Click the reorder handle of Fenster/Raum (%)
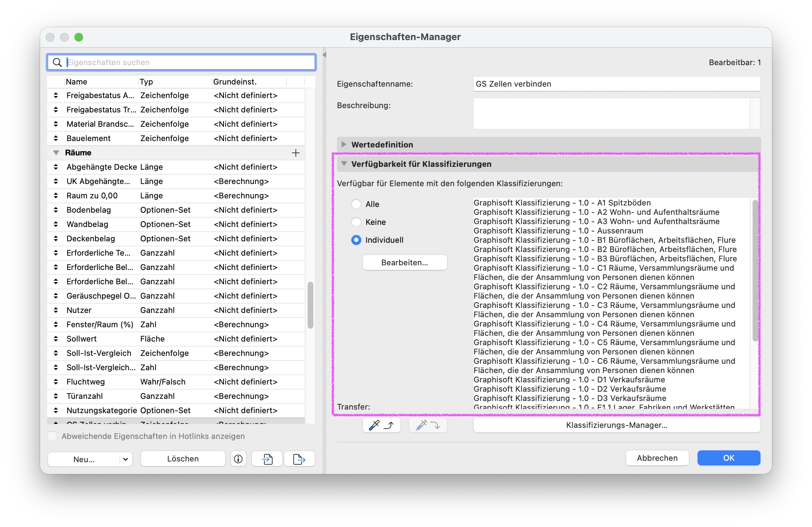The height and width of the screenshot is (527, 812). click(x=56, y=325)
